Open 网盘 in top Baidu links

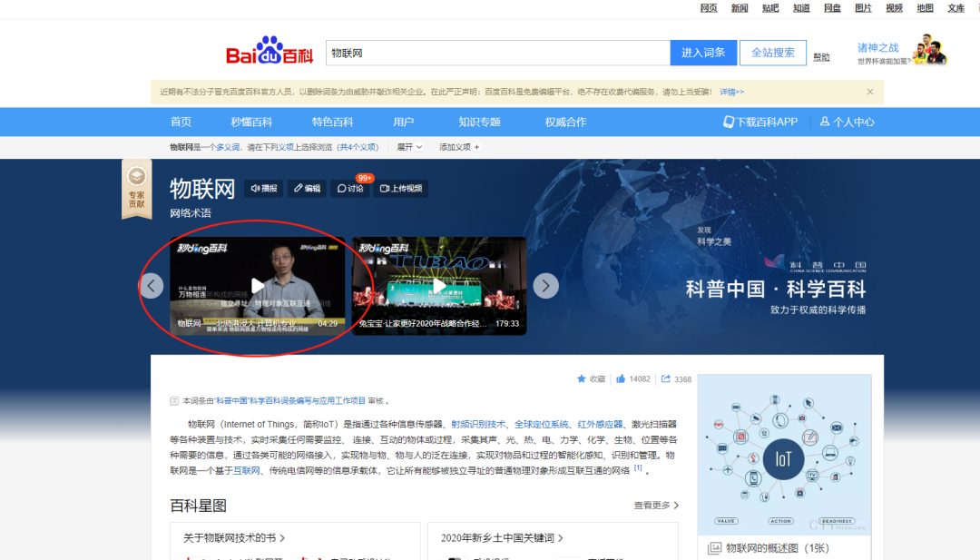coord(832,8)
